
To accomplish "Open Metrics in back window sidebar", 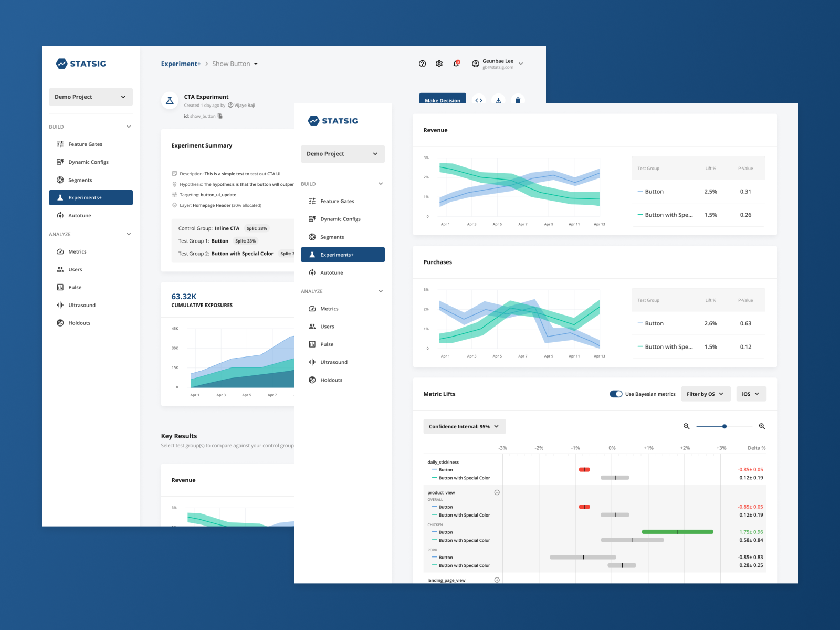I will (91, 251).
